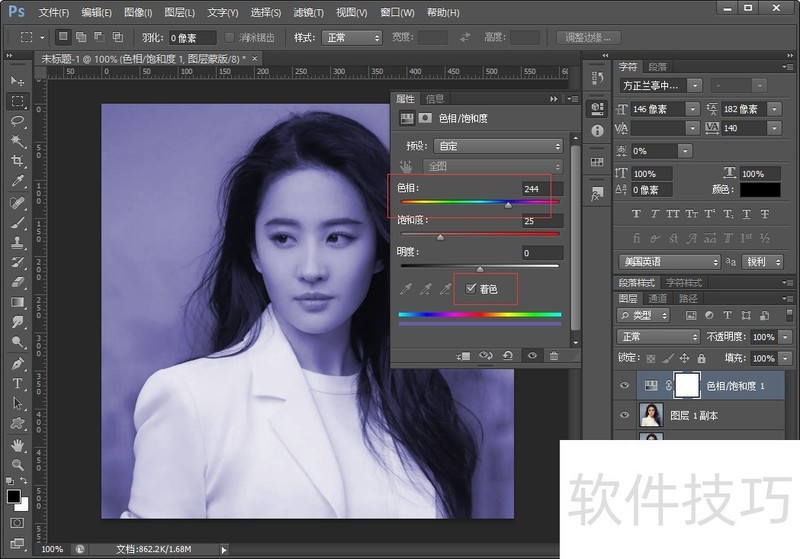Select the Eyedropper tool in toolbox
Viewport: 800px width, 559px height.
(x=17, y=181)
